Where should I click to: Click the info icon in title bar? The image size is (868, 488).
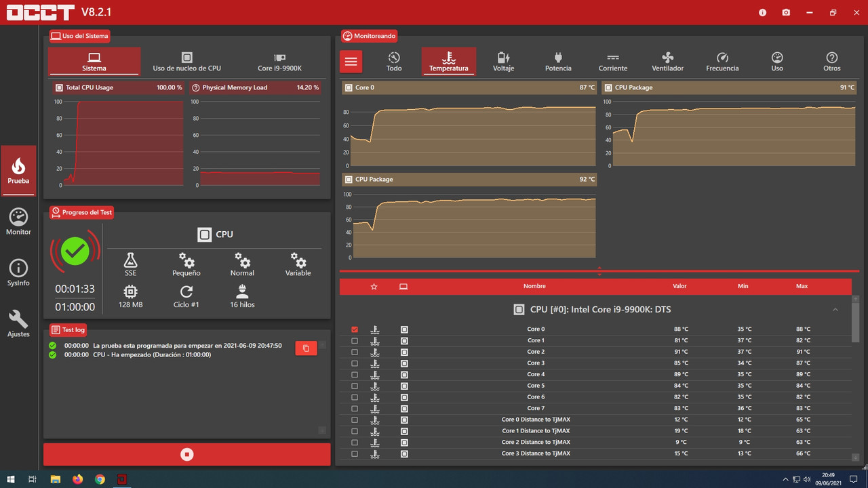[762, 12]
